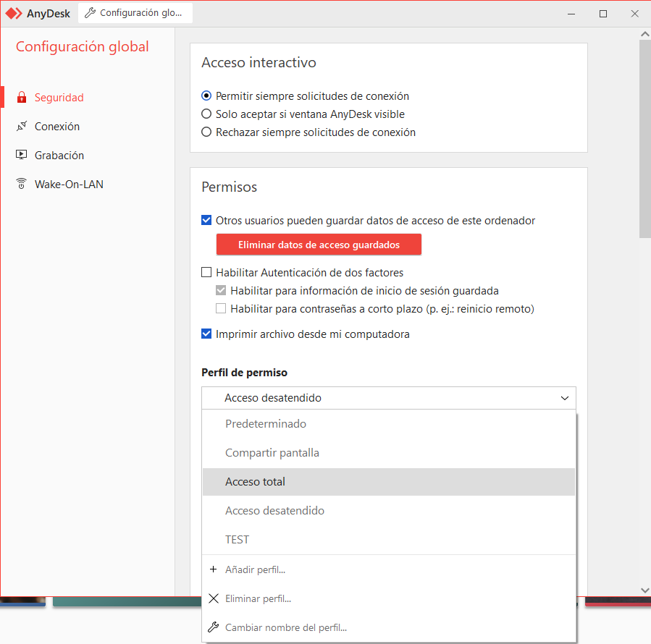Viewport: 651px width, 644px height.
Task: Click the scrollbar down arrow
Action: [644, 590]
